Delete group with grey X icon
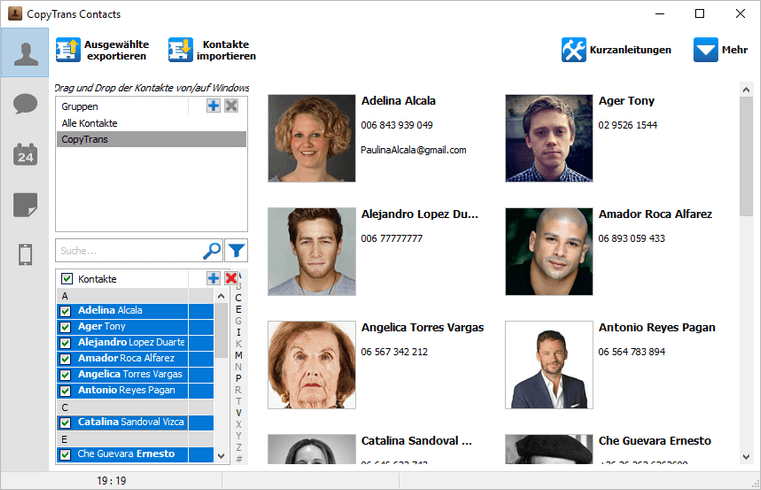This screenshot has height=490, width=761. click(232, 106)
